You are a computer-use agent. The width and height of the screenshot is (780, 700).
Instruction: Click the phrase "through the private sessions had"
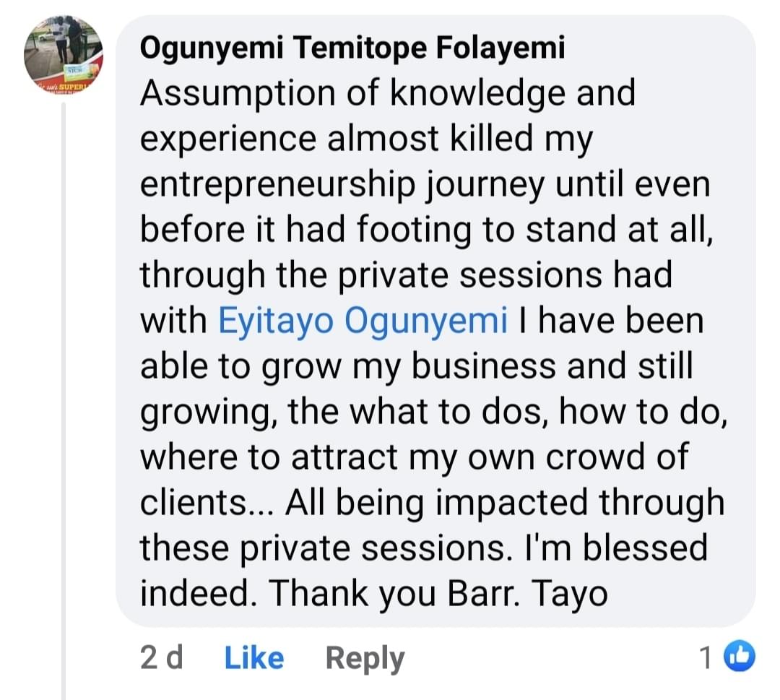(x=405, y=276)
